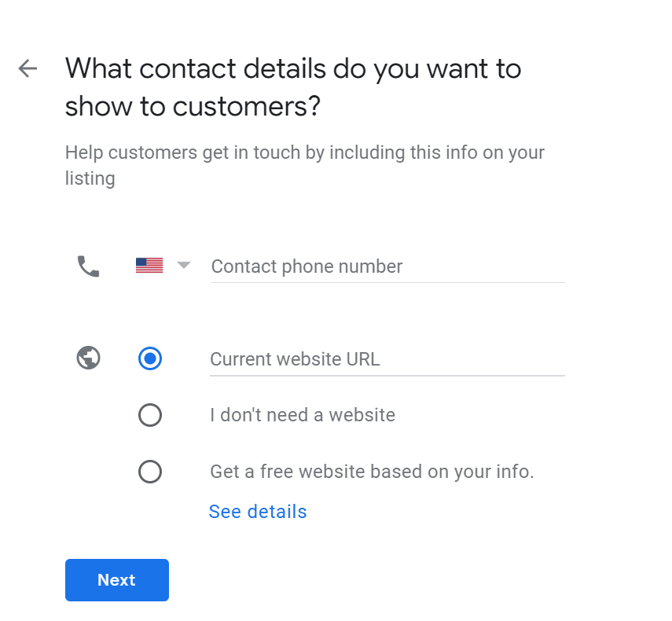Click the underline below the website URL field
The height and width of the screenshot is (621, 672).
(387, 376)
